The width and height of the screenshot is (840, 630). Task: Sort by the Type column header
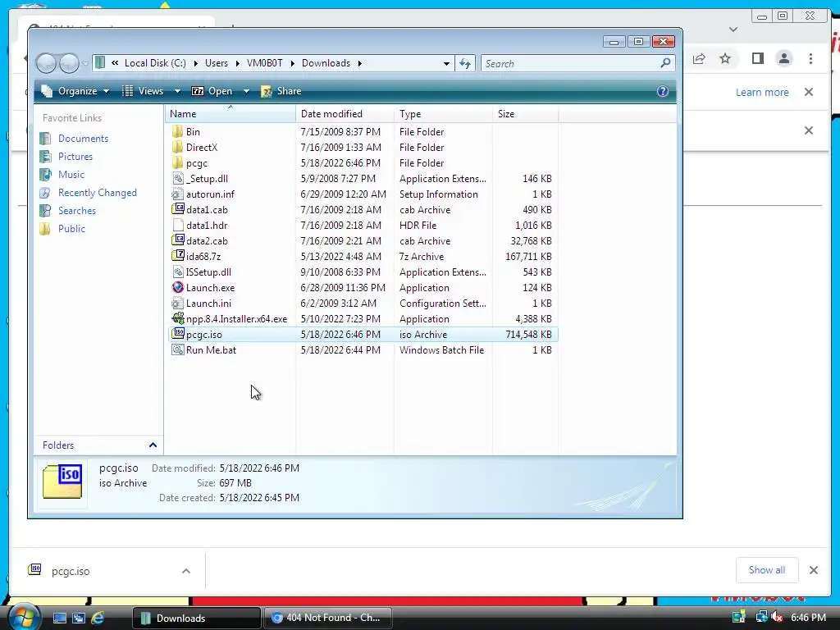click(443, 114)
